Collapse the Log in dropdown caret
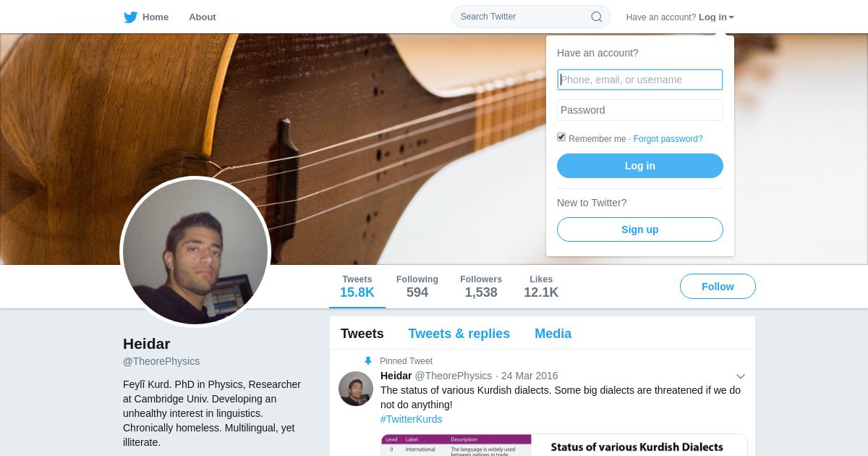This screenshot has width=868, height=456. [x=731, y=17]
